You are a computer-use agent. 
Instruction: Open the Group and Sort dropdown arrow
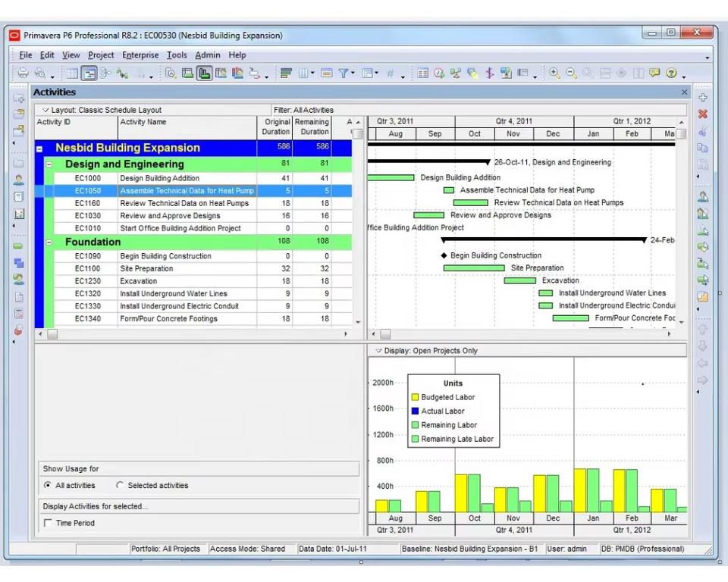tap(377, 73)
